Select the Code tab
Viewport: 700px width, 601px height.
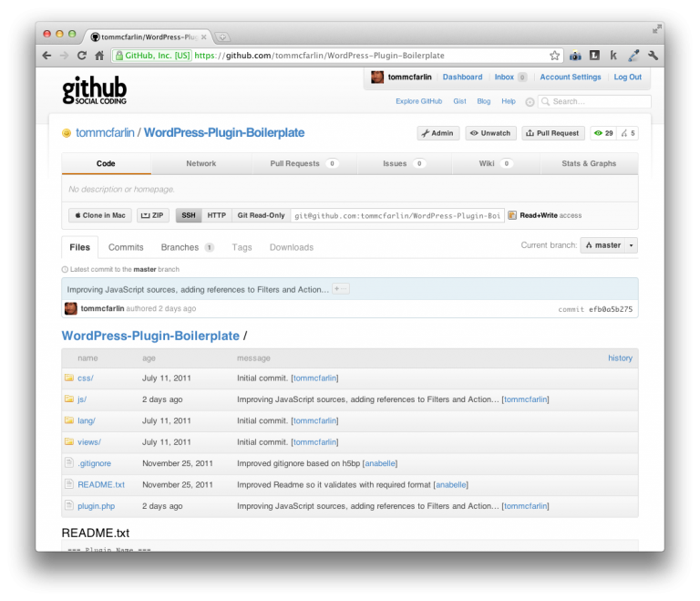pyautogui.click(x=106, y=163)
